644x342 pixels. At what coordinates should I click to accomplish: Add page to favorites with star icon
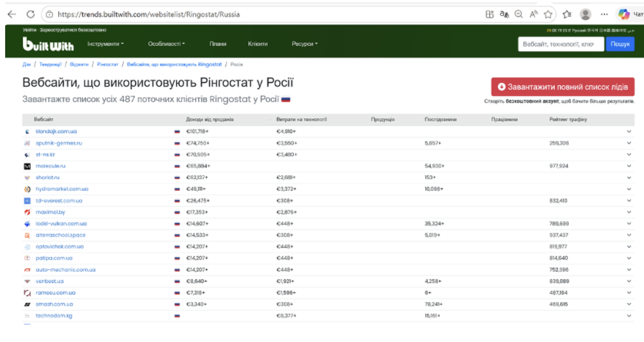pos(548,14)
